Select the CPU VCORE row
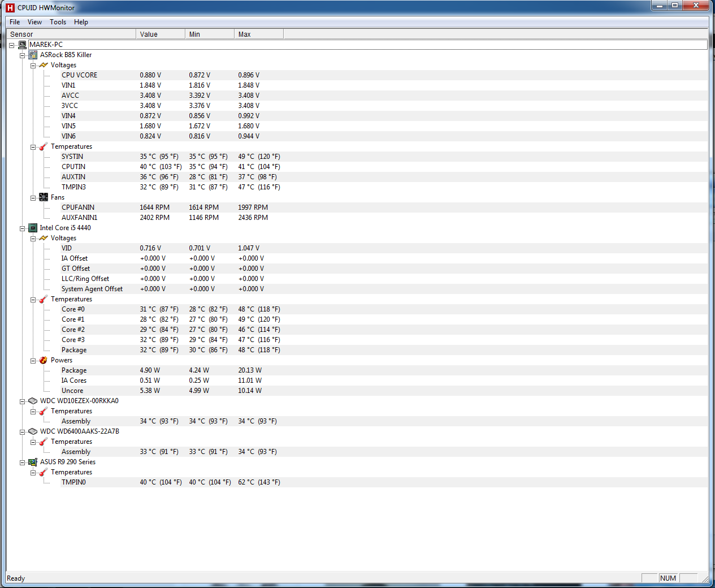 384,75
